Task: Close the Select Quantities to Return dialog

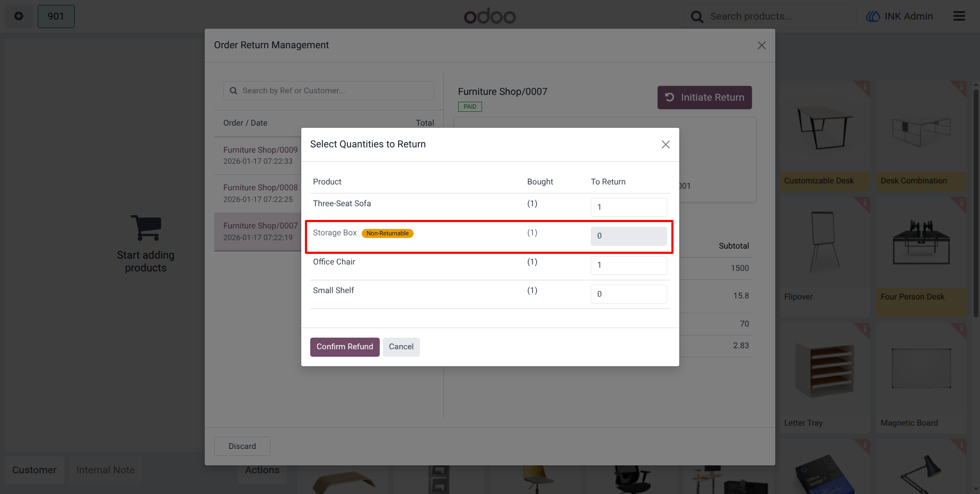Action: pos(666,145)
